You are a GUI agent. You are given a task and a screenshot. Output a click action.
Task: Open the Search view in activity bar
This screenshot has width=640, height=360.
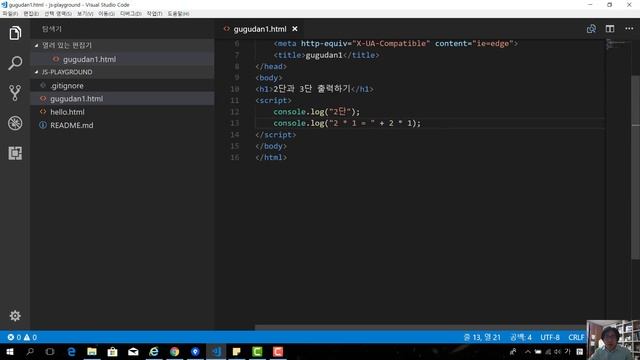point(15,63)
